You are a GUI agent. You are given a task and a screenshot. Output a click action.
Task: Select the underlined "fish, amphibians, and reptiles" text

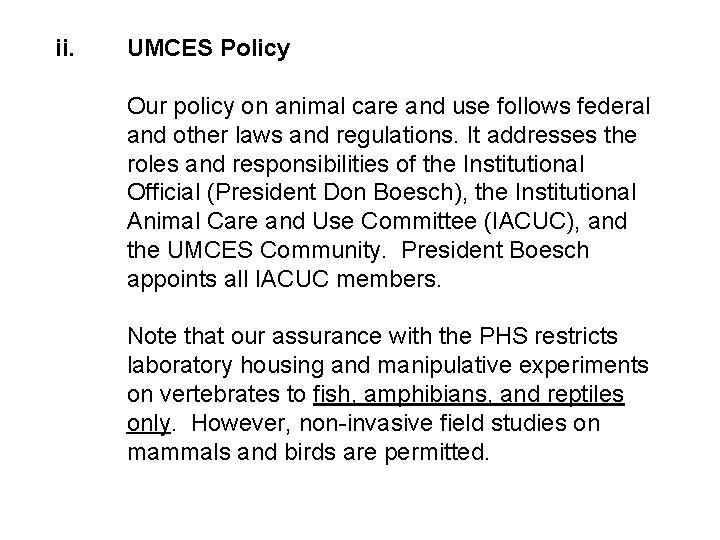pos(468,394)
